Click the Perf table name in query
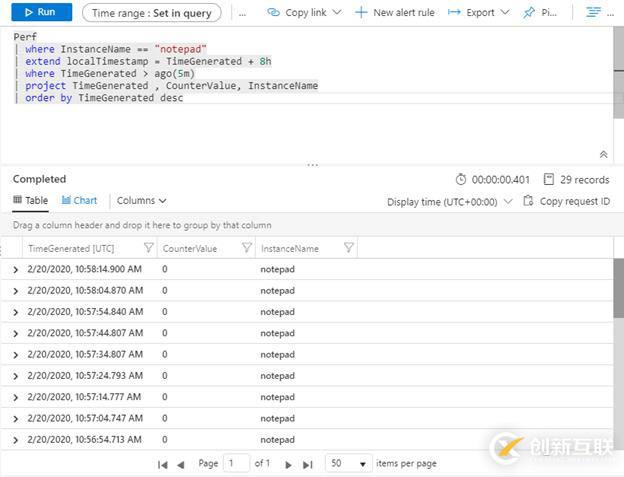This screenshot has height=477, width=624. 25,37
